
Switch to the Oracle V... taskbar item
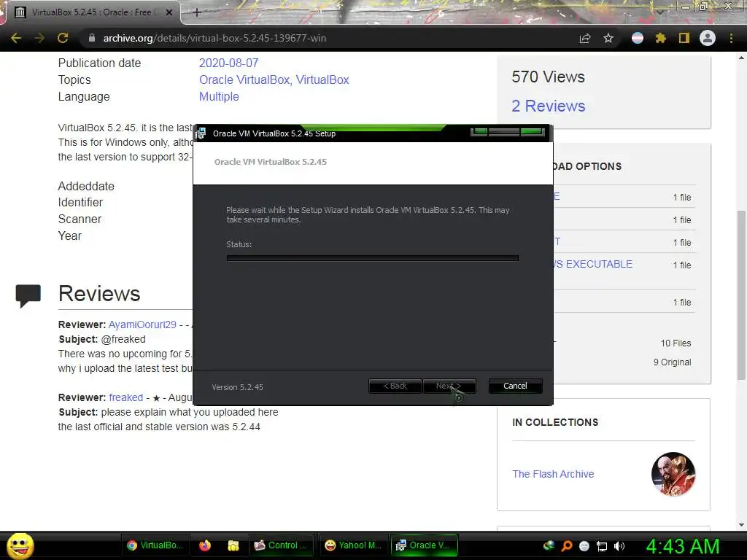click(424, 545)
